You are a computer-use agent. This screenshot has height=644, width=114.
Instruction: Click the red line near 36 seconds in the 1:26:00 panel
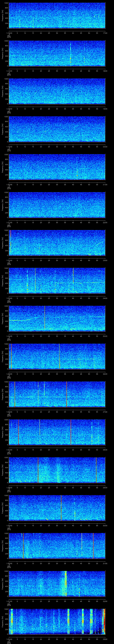[x=66, y=394]
